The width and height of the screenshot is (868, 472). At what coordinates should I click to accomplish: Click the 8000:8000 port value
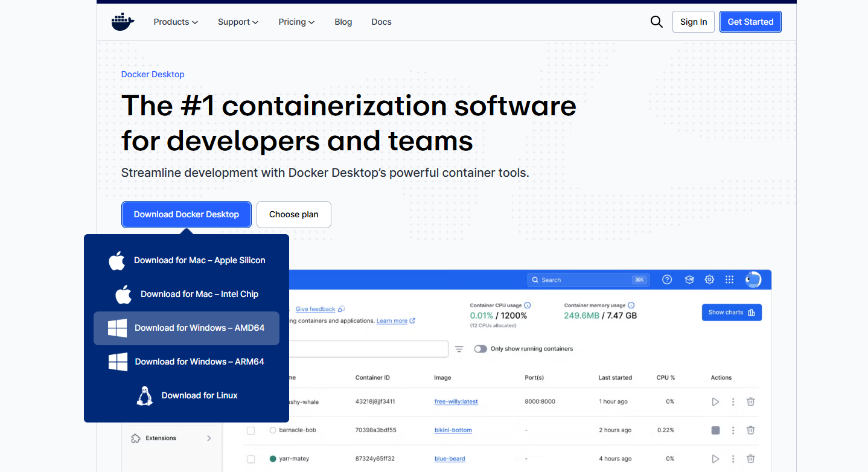[540, 401]
